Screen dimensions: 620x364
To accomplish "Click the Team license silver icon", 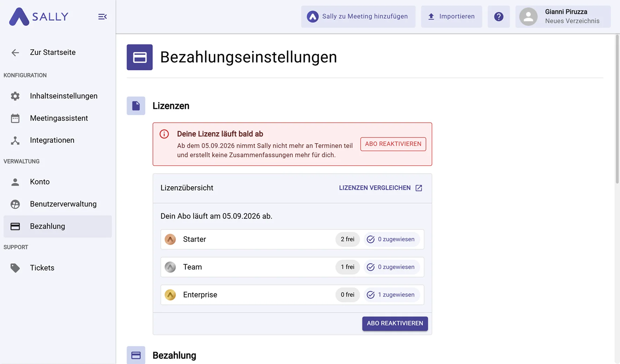I will pos(170,267).
